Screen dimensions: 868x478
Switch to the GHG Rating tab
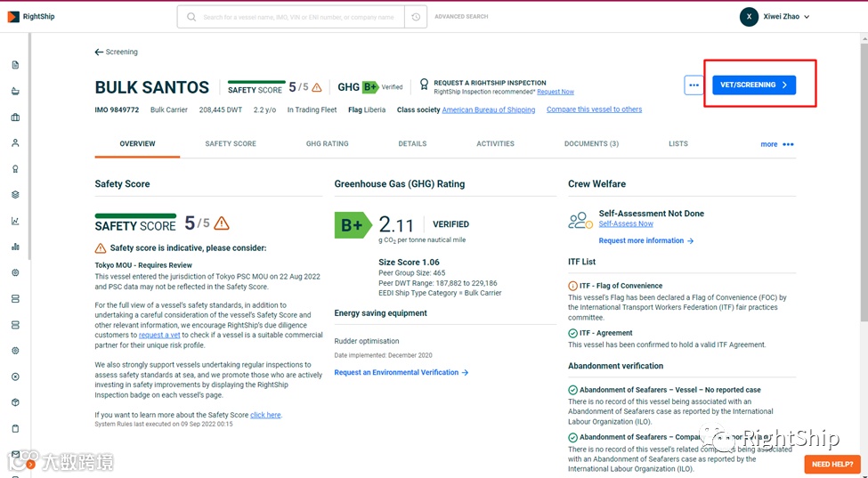pos(327,144)
